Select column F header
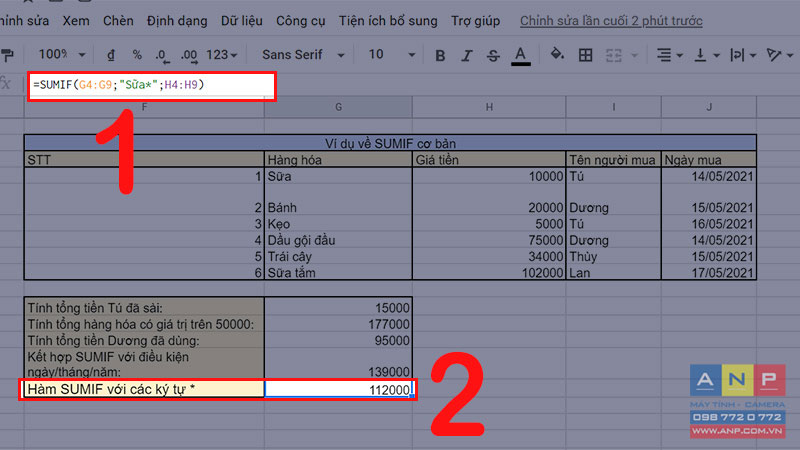Image resolution: width=800 pixels, height=450 pixels. point(144,107)
